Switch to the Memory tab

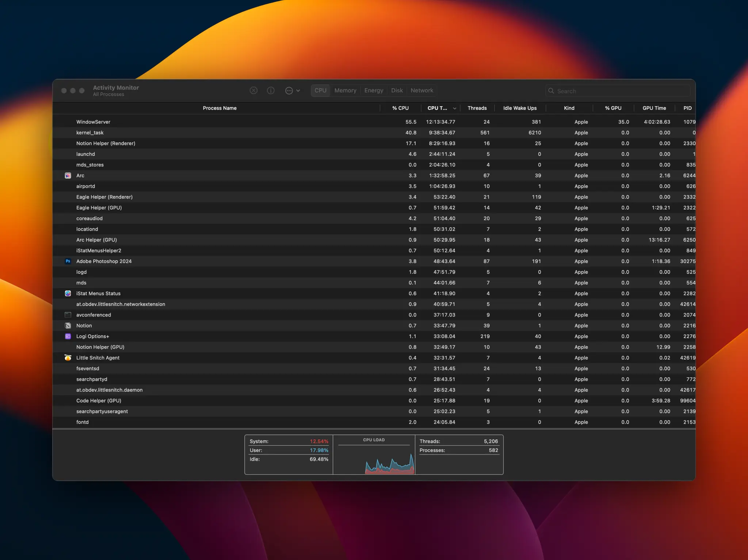pyautogui.click(x=345, y=90)
